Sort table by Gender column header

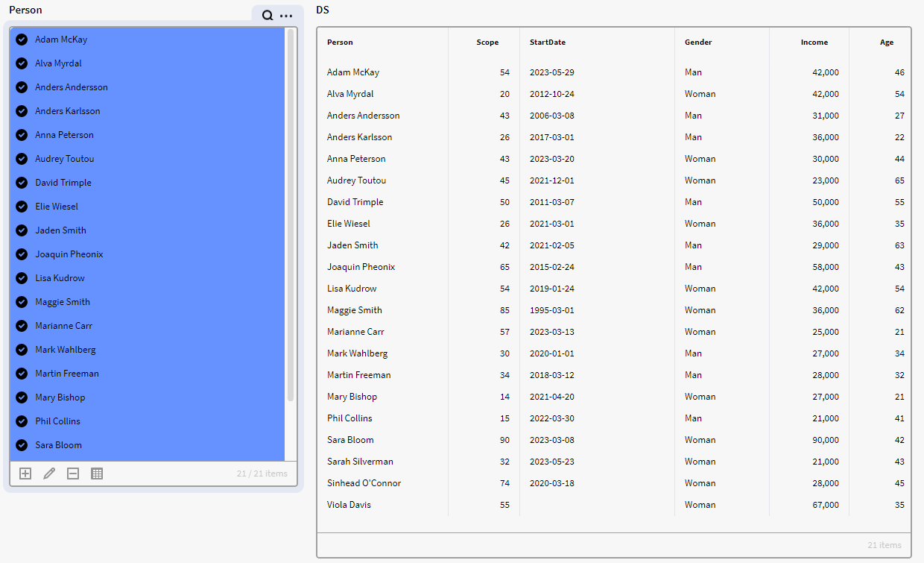[x=698, y=43]
